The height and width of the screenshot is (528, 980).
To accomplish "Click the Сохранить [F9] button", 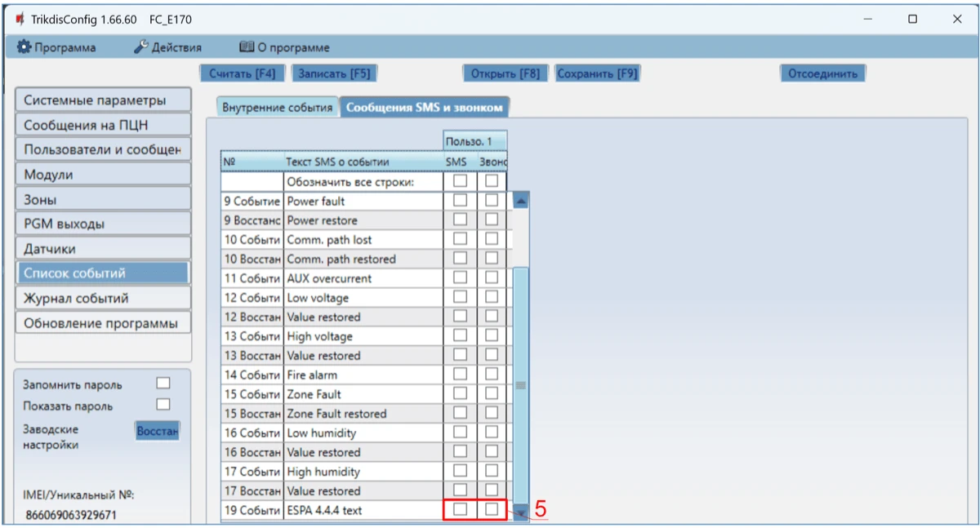I will point(596,73).
